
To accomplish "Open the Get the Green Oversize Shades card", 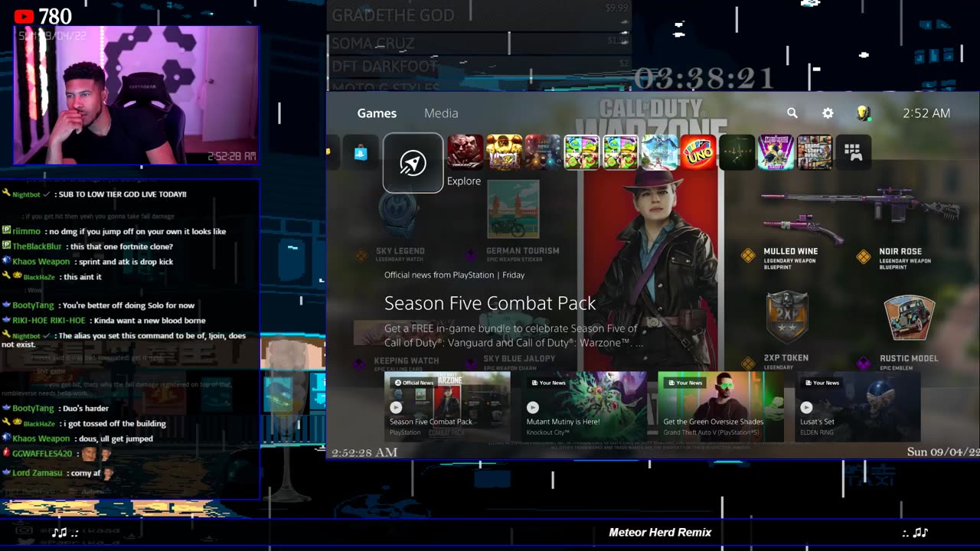I will pos(720,406).
